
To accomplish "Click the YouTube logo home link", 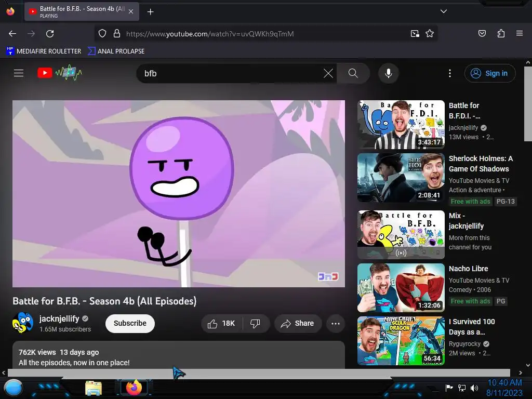I will point(60,73).
